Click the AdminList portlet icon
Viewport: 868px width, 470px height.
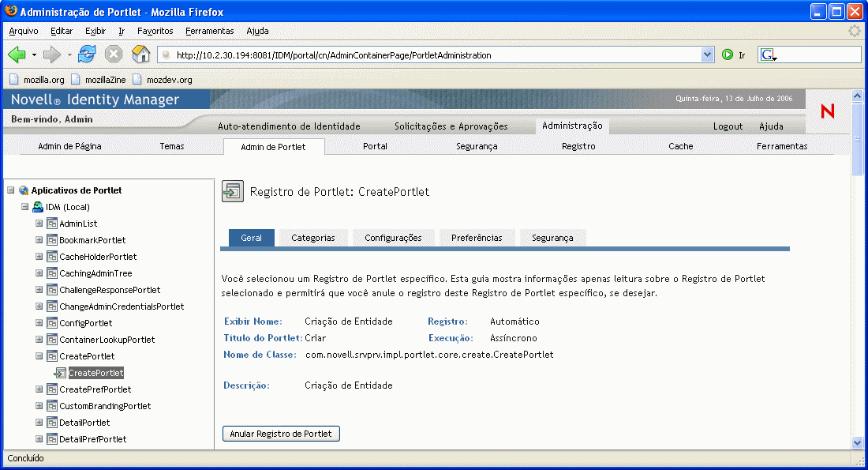click(x=52, y=224)
